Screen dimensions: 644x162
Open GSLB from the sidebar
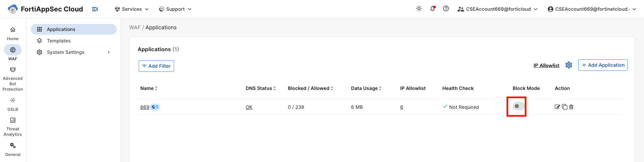(x=13, y=104)
